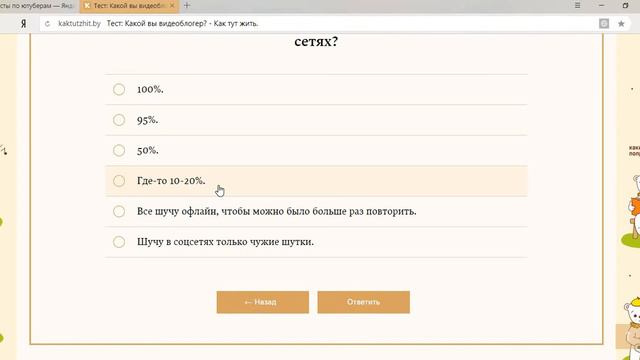Image resolution: width=640 pixels, height=360 pixels.
Task: Close the 'Тест: Какой вы видеоблогер' tab
Action: [x=172, y=6]
